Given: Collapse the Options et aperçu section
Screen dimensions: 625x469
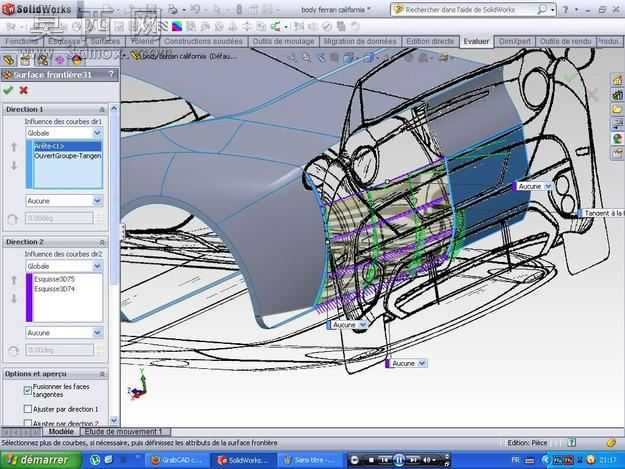Looking at the screenshot, I should [x=102, y=374].
